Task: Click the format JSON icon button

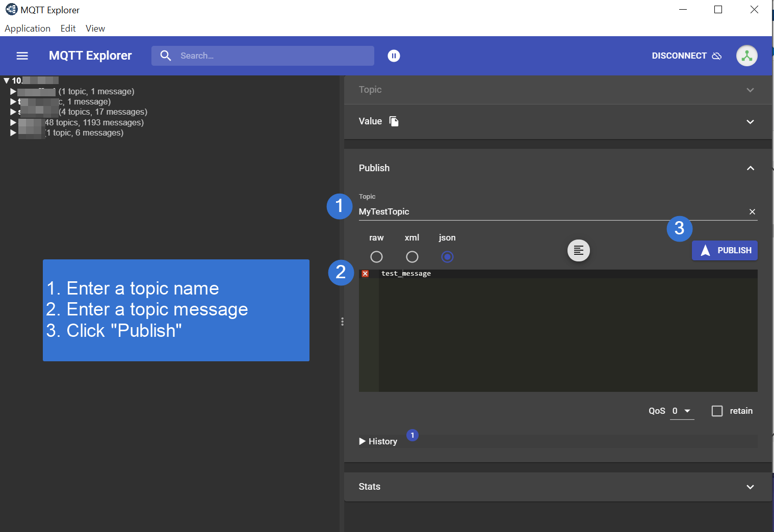Action: click(578, 251)
